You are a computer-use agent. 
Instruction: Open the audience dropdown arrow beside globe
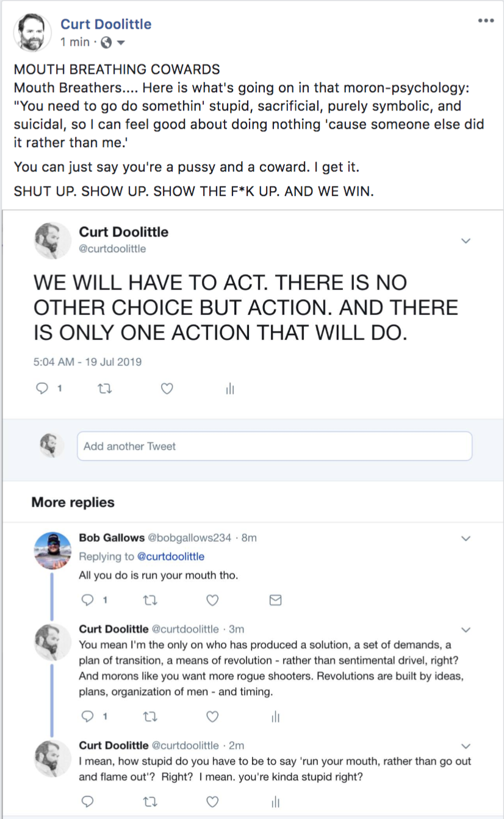click(x=120, y=43)
